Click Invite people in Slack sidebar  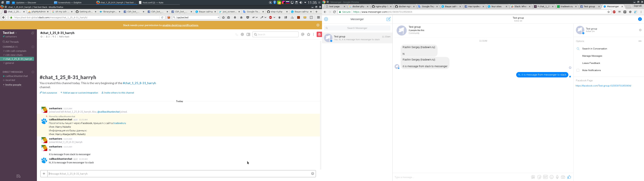point(12,85)
